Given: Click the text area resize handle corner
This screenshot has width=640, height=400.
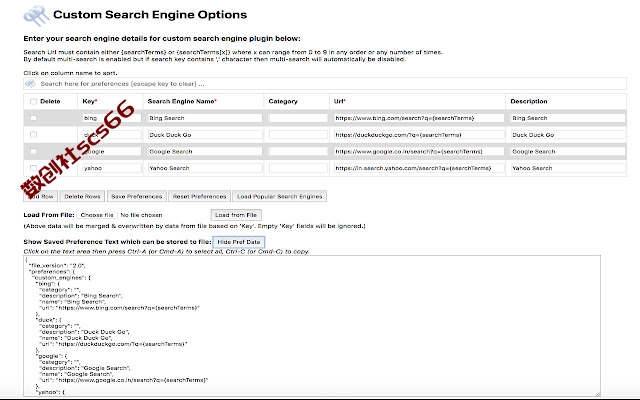Looking at the screenshot, I should (598, 393).
